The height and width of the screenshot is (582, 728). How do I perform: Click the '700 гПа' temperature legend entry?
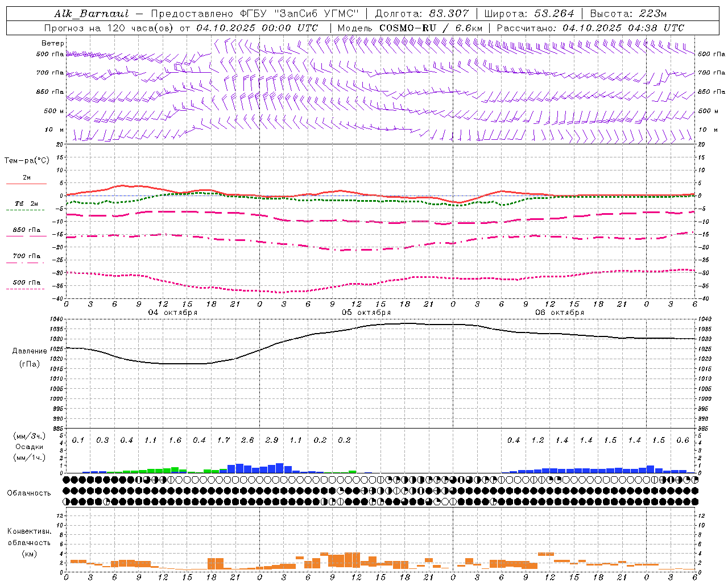27,256
